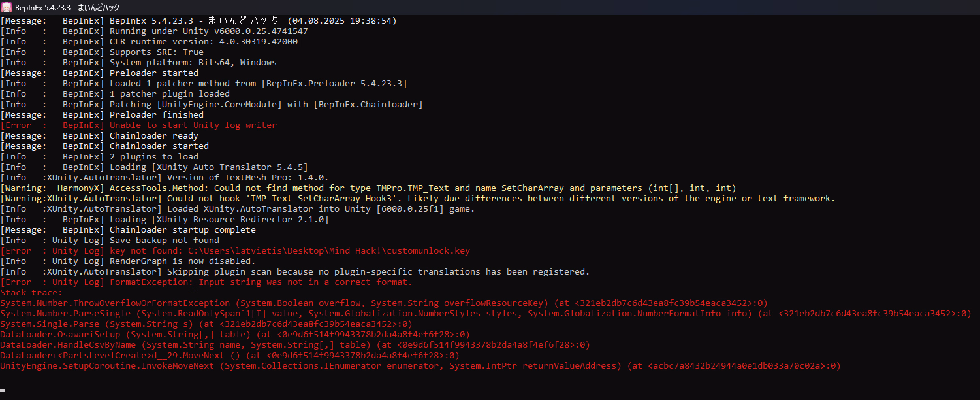Click the System.Single.Parse stack trace line
Image resolution: width=980 pixels, height=400 pixels.
pyautogui.click(x=206, y=324)
